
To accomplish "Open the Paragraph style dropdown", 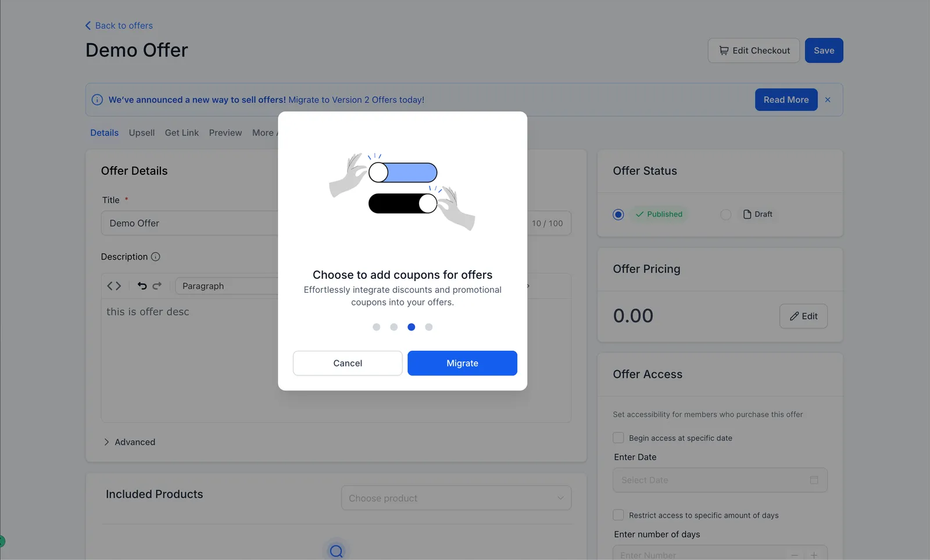I will [x=227, y=286].
